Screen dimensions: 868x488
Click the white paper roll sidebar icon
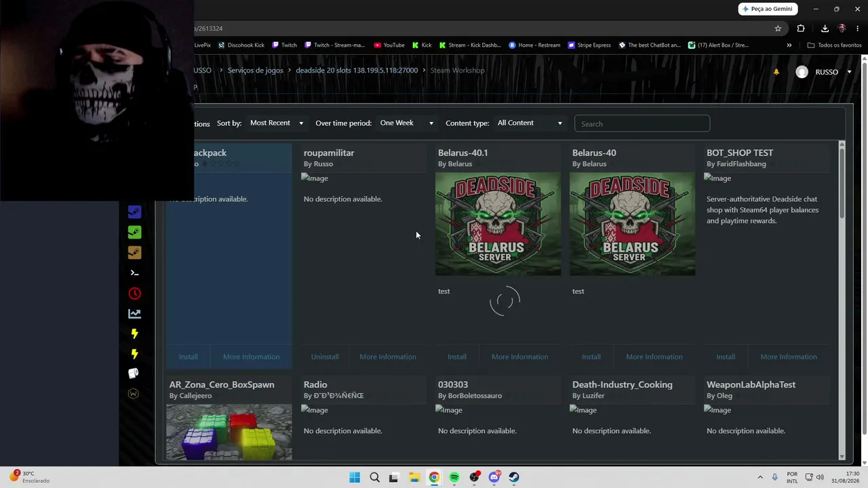(x=134, y=373)
